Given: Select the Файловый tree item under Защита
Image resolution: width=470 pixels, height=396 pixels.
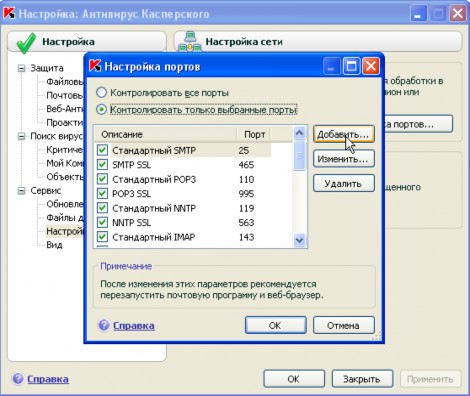Looking at the screenshot, I should (x=64, y=82).
